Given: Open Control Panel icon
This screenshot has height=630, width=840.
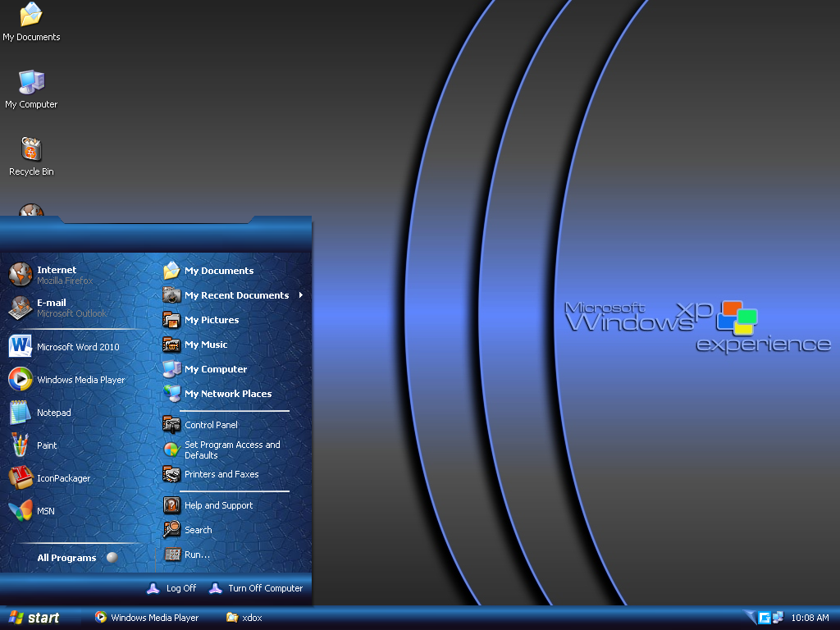Looking at the screenshot, I should pyautogui.click(x=171, y=425).
